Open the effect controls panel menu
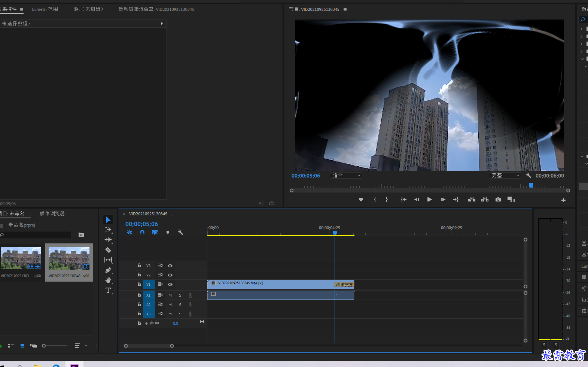588x367 pixels. pos(22,9)
